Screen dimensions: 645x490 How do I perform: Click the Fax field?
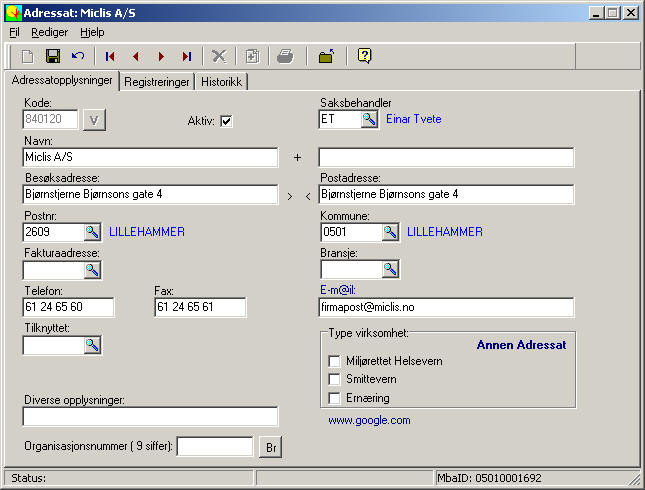tap(200, 307)
